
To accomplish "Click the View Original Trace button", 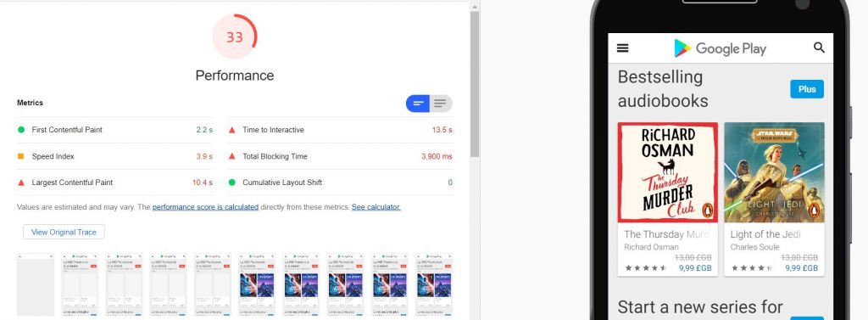I will [64, 232].
